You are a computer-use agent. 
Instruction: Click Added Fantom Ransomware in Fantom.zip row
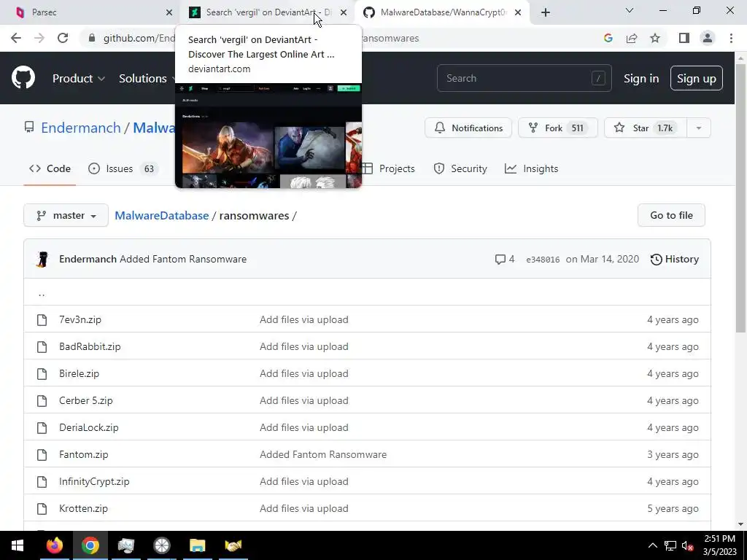(x=323, y=455)
